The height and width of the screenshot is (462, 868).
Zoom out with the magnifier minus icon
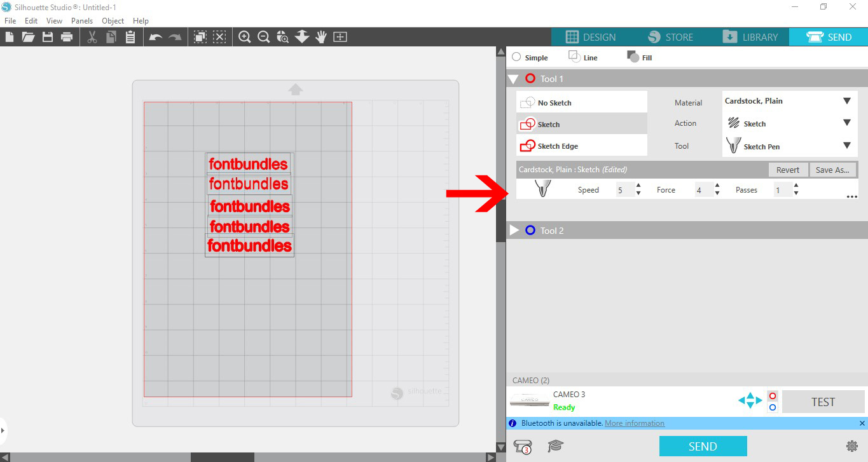tap(263, 37)
